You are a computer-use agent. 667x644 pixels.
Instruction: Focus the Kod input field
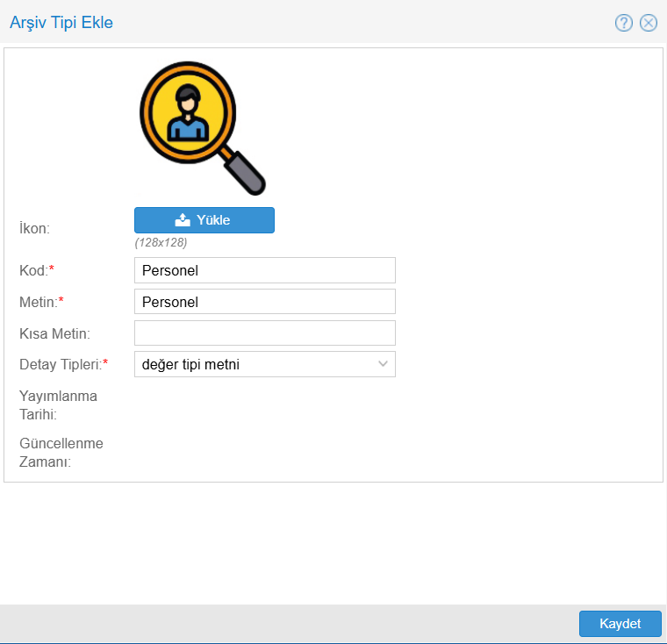point(264,270)
